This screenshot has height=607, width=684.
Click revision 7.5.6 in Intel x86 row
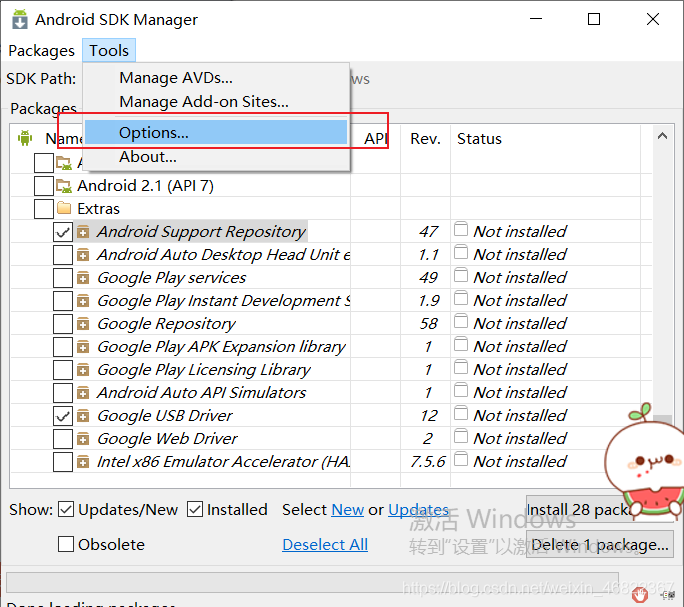click(x=428, y=462)
